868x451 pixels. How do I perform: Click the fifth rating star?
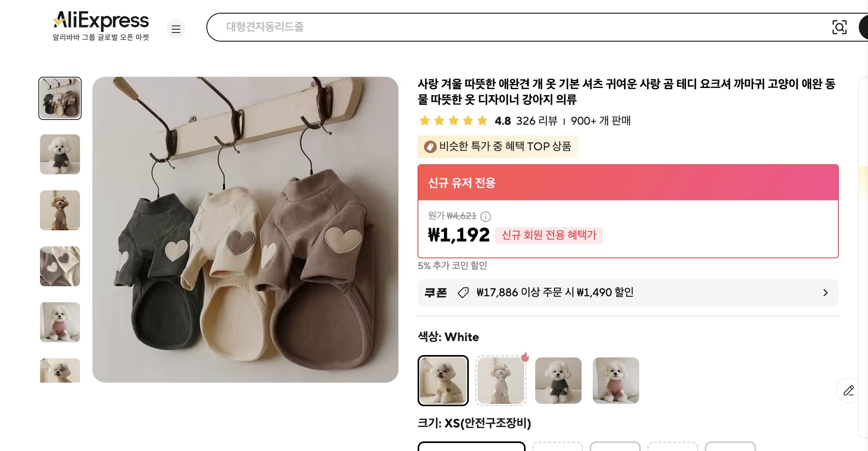481,121
